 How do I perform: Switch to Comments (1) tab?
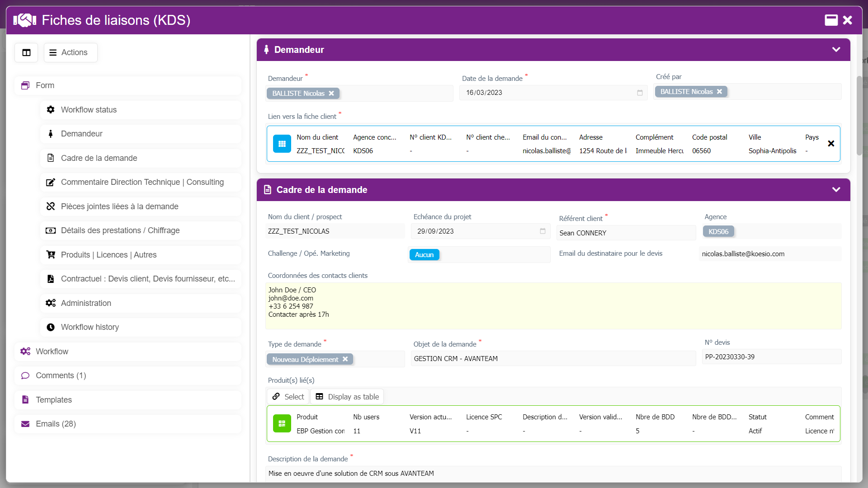[x=128, y=375]
